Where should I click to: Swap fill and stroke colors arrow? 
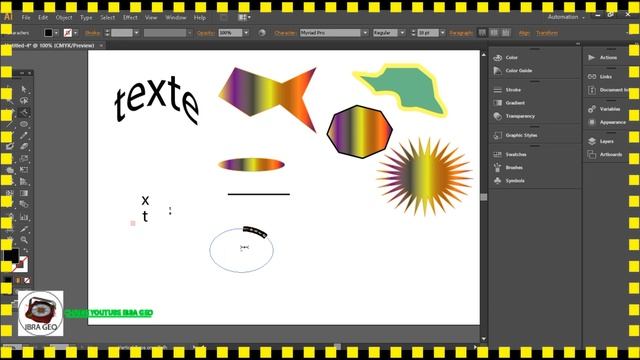click(x=25, y=250)
